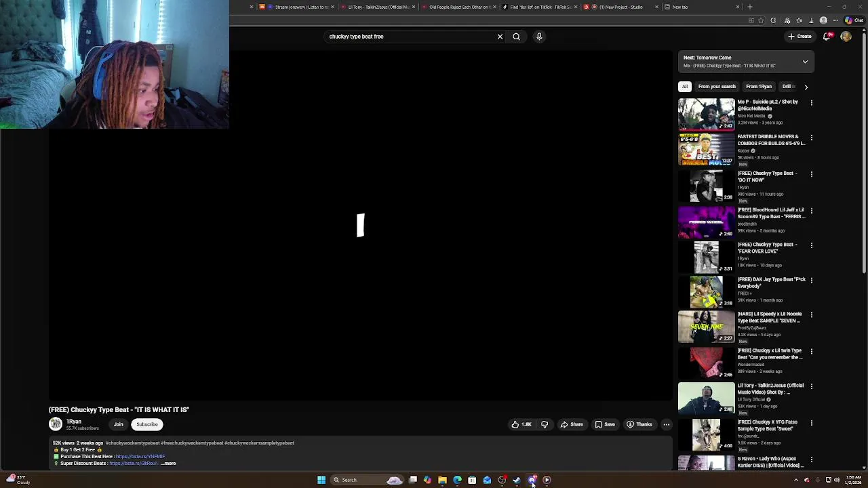The height and width of the screenshot is (488, 868).
Task: Open 'FERRIS' BloodHound Lil Jeff beat thumbnail
Action: coord(706,221)
